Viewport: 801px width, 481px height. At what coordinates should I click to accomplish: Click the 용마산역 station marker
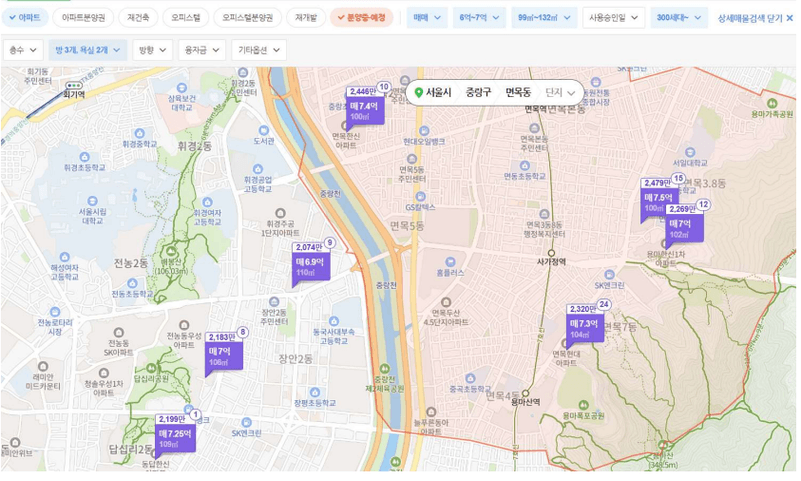[x=525, y=394]
